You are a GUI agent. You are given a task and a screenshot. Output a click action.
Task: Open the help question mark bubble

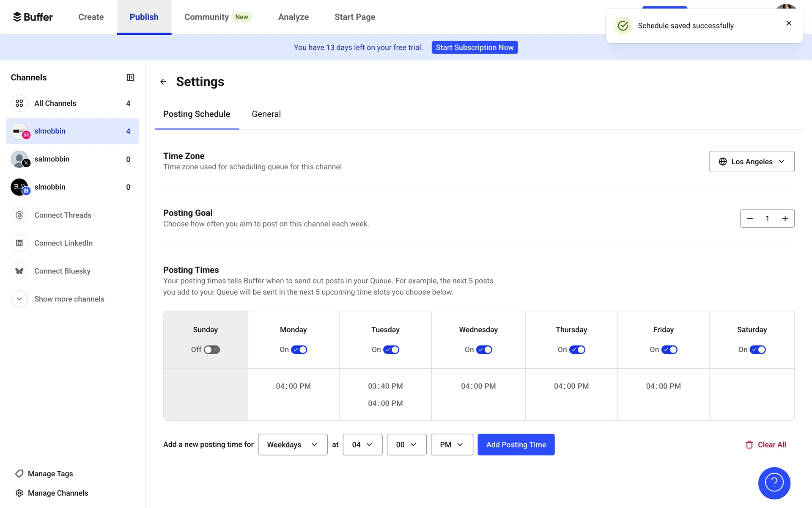(774, 483)
